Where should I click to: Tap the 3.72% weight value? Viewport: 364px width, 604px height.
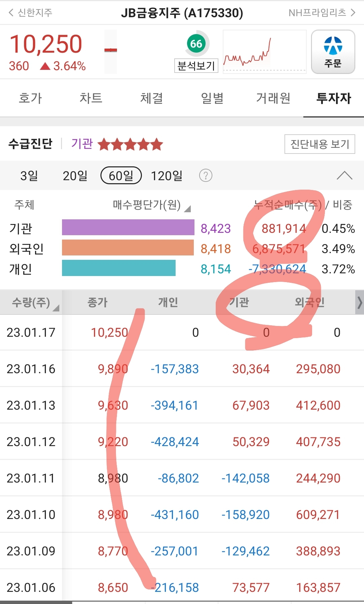pos(338,269)
